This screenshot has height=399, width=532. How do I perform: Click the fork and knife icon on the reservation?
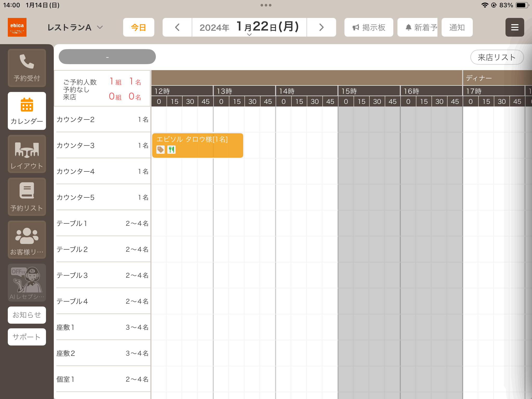click(171, 150)
